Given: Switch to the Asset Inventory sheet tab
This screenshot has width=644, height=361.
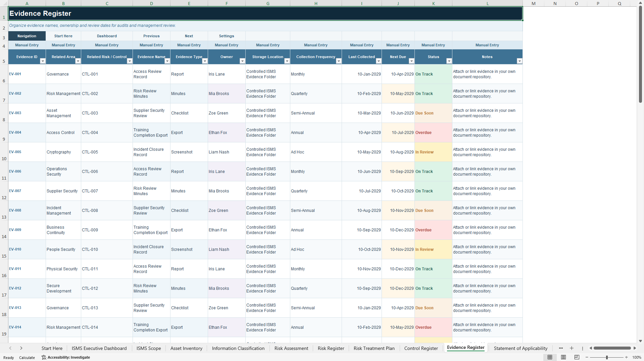Looking at the screenshot, I should pyautogui.click(x=186, y=348).
